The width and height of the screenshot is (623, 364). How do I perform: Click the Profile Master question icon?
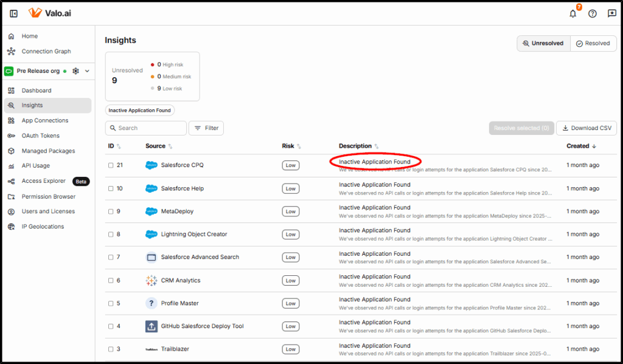151,303
